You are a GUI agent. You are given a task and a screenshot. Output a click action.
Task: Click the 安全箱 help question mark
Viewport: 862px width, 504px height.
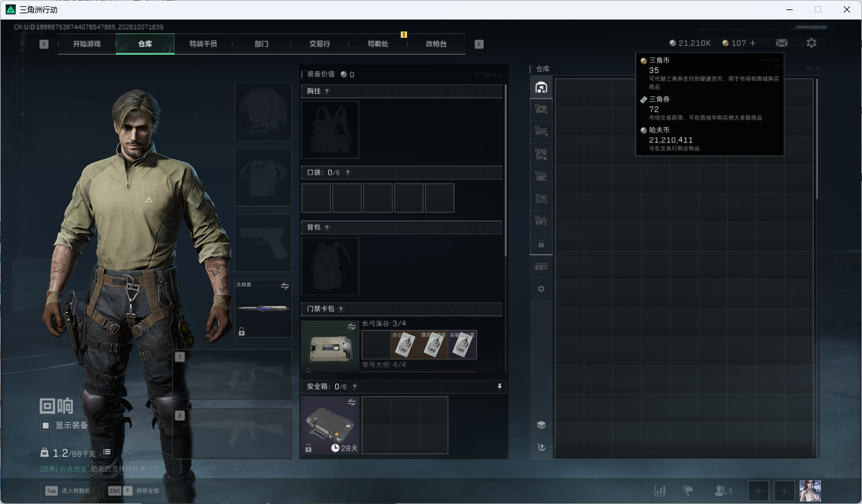click(x=354, y=387)
